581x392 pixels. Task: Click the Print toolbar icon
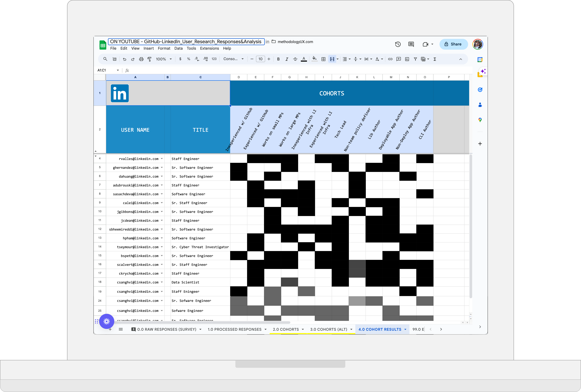pos(141,59)
